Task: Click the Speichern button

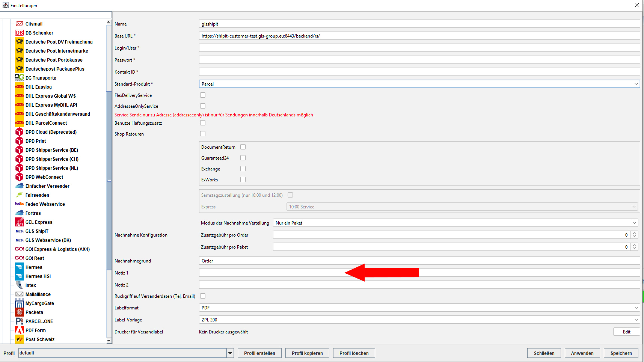Action: (x=621, y=353)
